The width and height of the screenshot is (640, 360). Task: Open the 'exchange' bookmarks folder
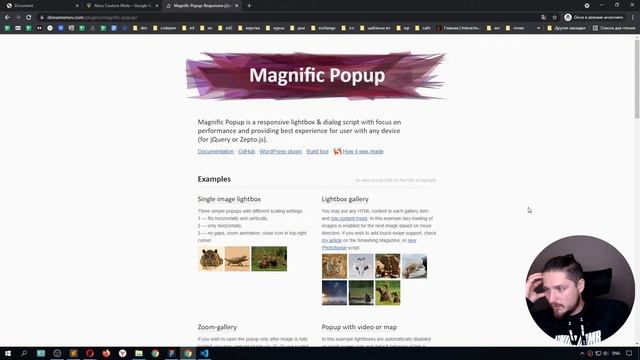pyautogui.click(x=323, y=28)
